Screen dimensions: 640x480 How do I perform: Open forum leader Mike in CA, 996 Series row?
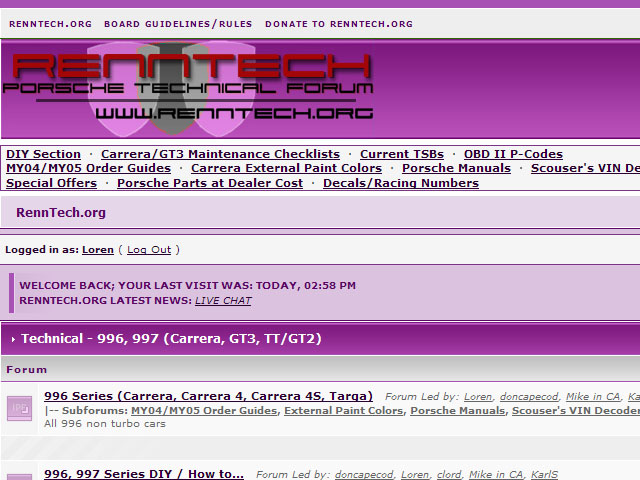point(593,396)
